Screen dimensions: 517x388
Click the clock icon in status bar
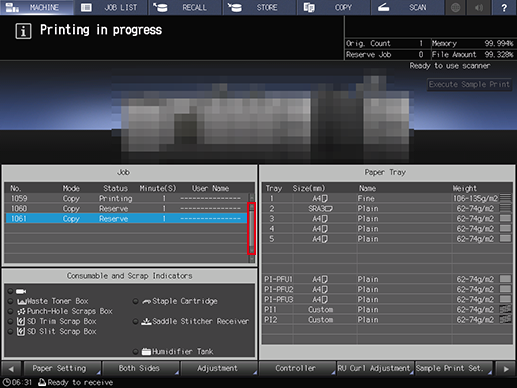(6, 382)
